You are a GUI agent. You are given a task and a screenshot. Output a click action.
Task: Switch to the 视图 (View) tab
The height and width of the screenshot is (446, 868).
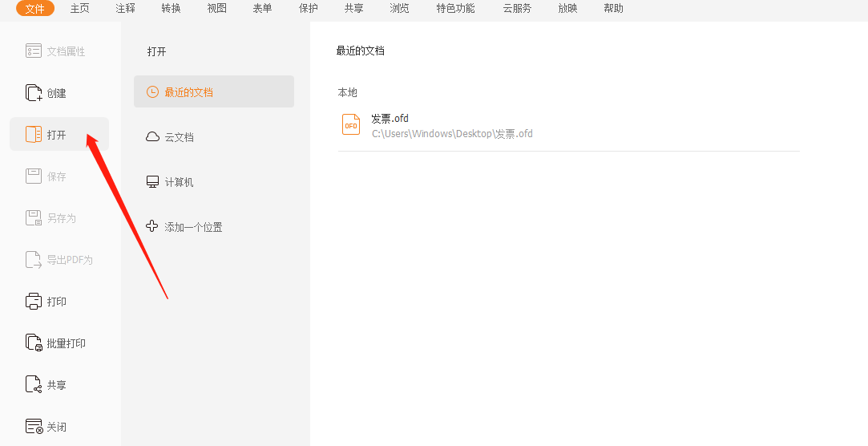click(x=217, y=9)
